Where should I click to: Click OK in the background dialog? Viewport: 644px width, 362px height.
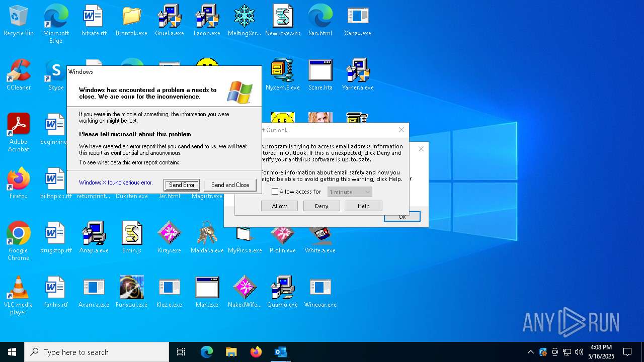[402, 217]
